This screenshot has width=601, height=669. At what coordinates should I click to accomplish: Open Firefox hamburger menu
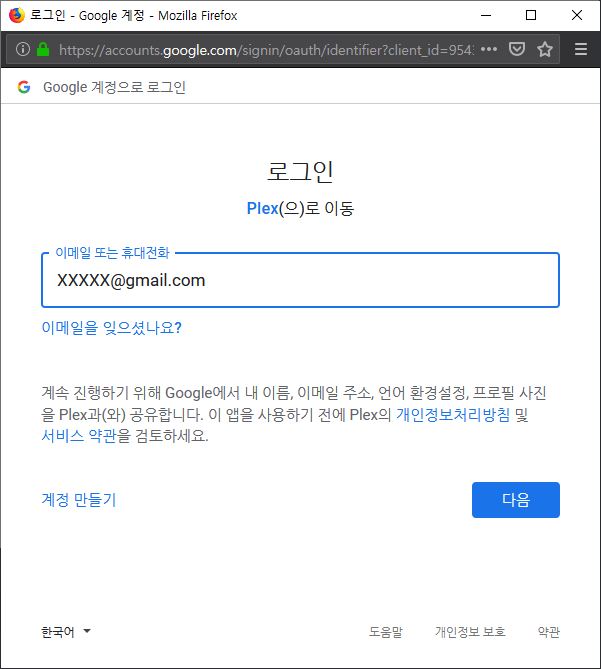click(x=581, y=49)
